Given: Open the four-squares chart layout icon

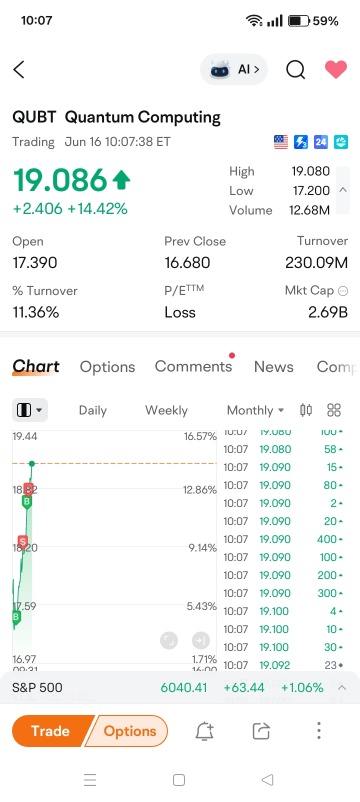Looking at the screenshot, I should coord(334,410).
